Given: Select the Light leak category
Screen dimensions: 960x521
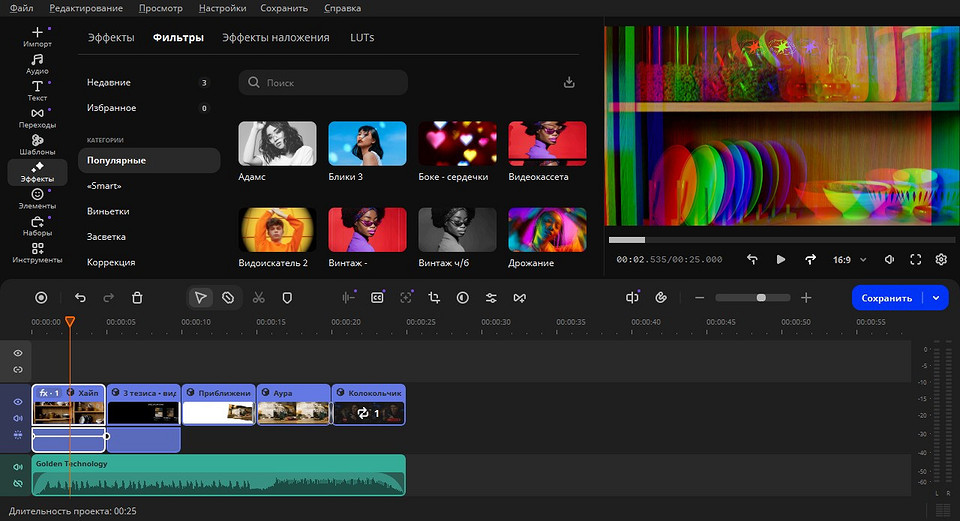Looking at the screenshot, I should tap(149, 236).
